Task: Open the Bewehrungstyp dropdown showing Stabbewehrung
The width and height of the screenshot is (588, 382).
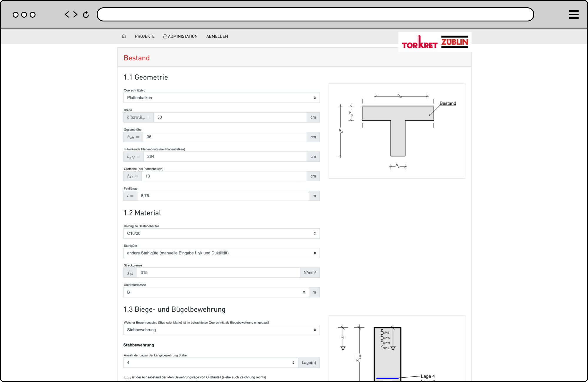Action: pyautogui.click(x=221, y=330)
